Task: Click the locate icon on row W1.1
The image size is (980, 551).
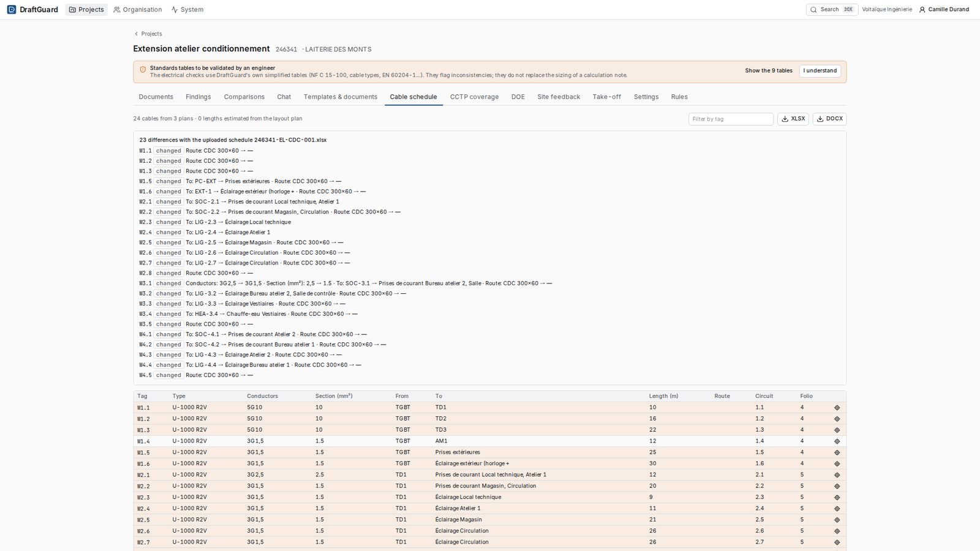Action: click(837, 408)
